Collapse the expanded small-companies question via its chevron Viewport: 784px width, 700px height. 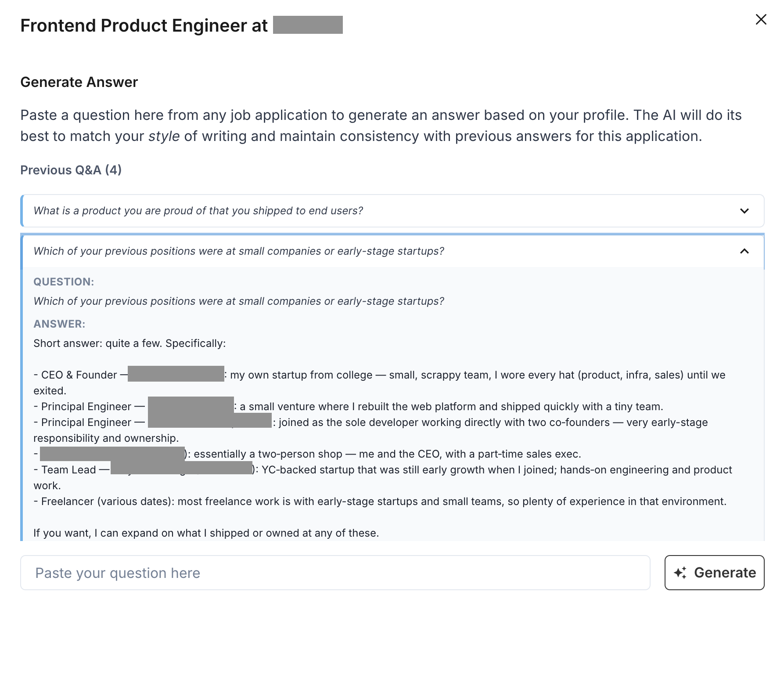744,251
